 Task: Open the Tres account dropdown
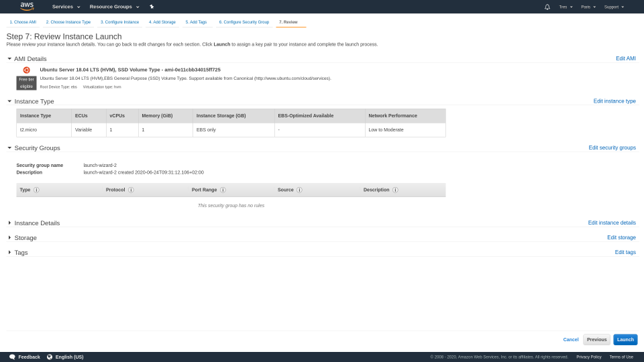point(566,7)
